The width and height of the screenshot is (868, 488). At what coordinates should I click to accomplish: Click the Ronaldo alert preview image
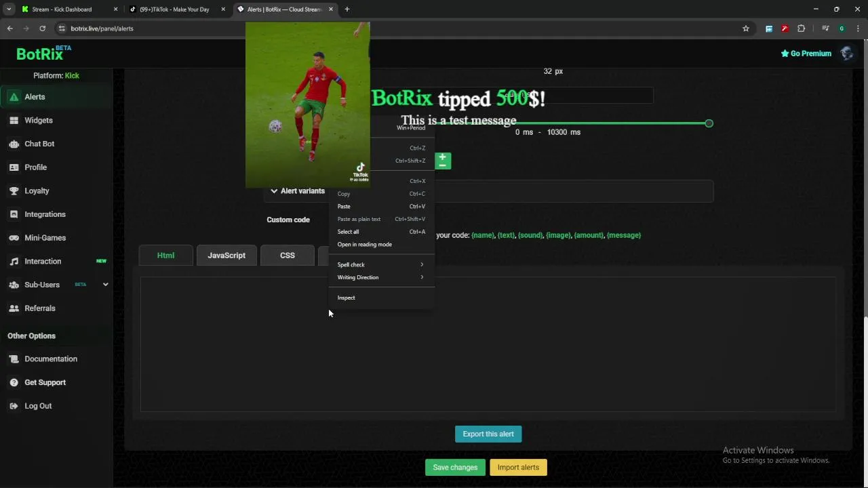[x=308, y=104]
